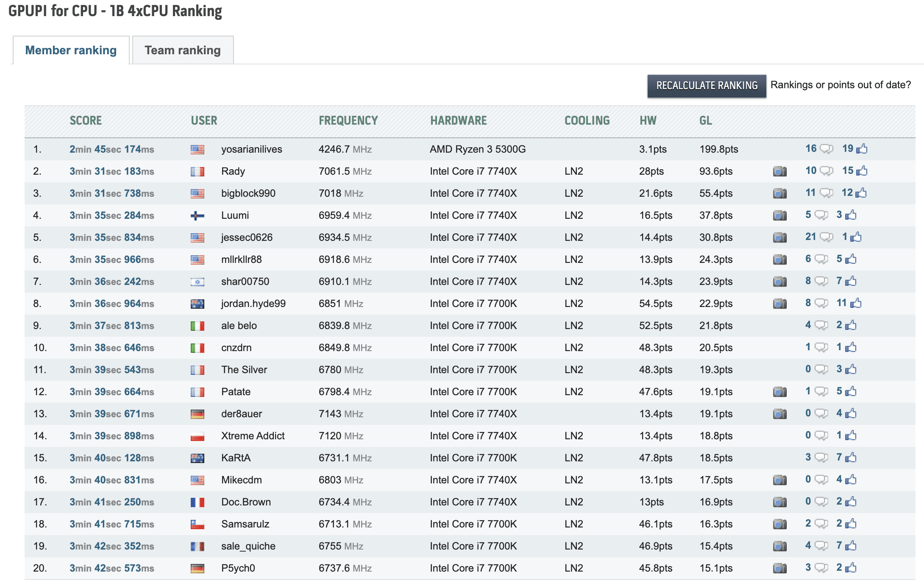Viewport: 924px width, 586px height.
Task: Click Samsarulz's camera icon
Action: coord(779,524)
